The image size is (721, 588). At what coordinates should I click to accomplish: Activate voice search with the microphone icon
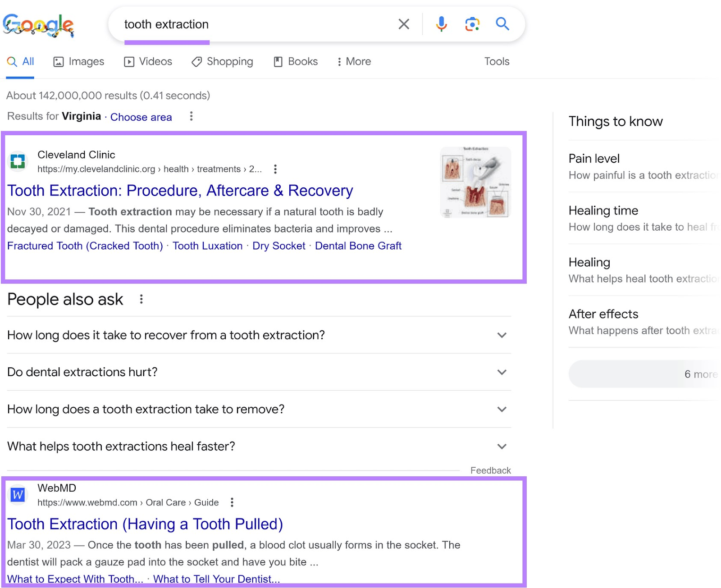[442, 24]
